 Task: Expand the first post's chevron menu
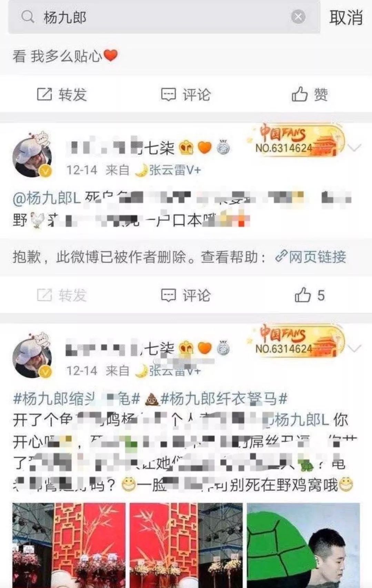pyautogui.click(x=354, y=148)
